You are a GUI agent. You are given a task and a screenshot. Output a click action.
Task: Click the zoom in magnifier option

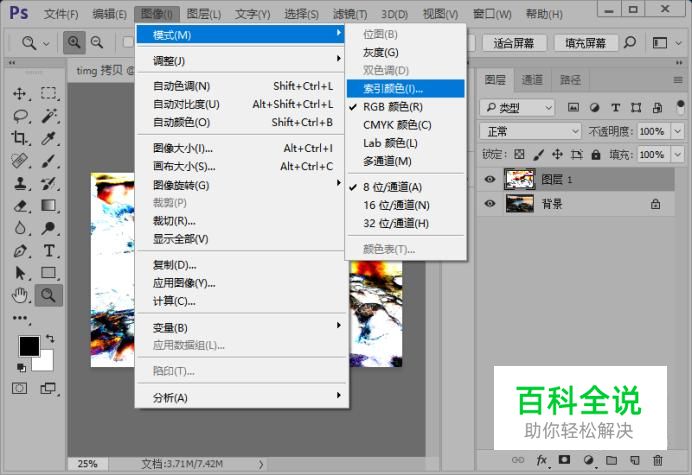[74, 42]
